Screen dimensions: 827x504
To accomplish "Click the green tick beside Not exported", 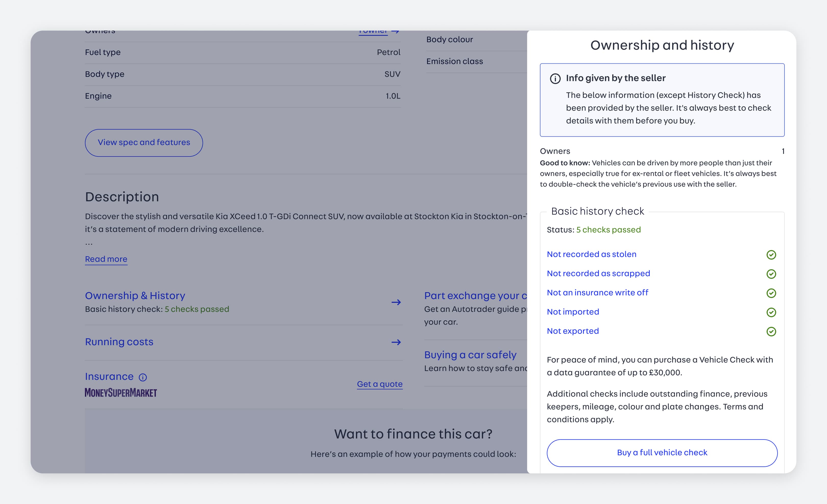I will pos(771,331).
